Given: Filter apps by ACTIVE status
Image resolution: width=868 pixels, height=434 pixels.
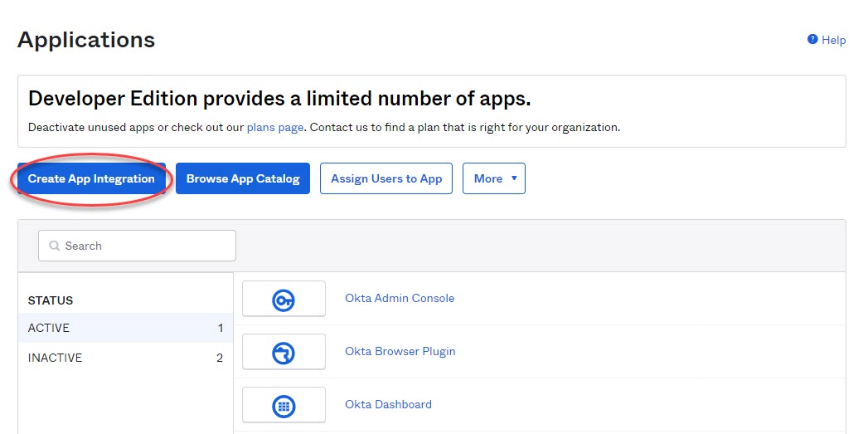Looking at the screenshot, I should (x=126, y=328).
